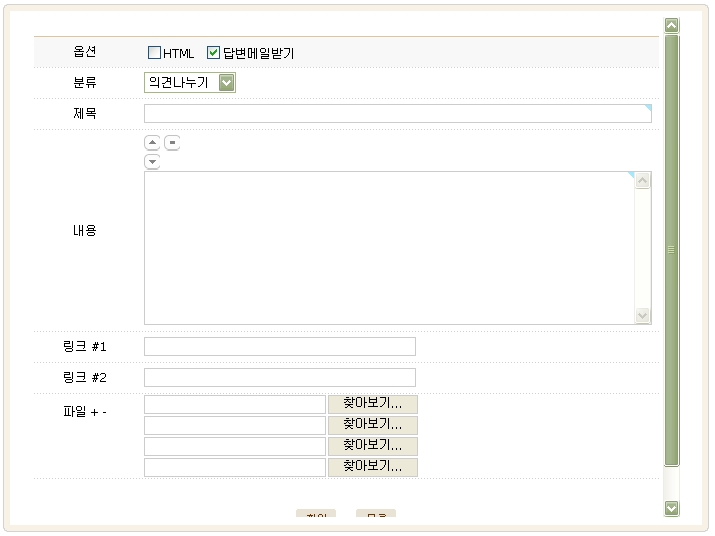Click the second 찾아보기 browse button
Viewport: 715px width, 536px height.
372,425
